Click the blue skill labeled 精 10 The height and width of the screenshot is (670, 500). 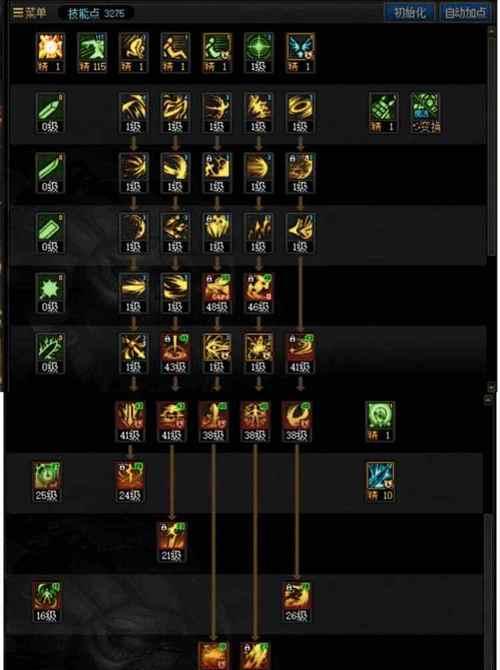tap(380, 482)
